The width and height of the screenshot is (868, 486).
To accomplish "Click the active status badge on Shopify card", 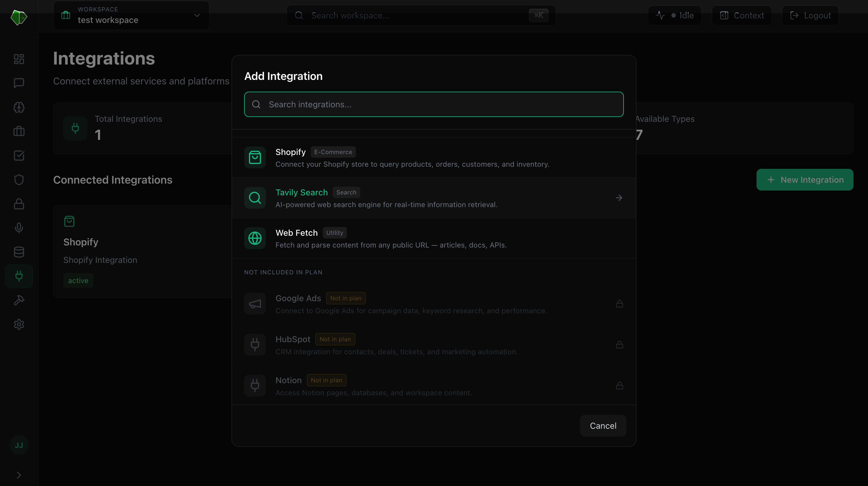I will click(x=78, y=280).
